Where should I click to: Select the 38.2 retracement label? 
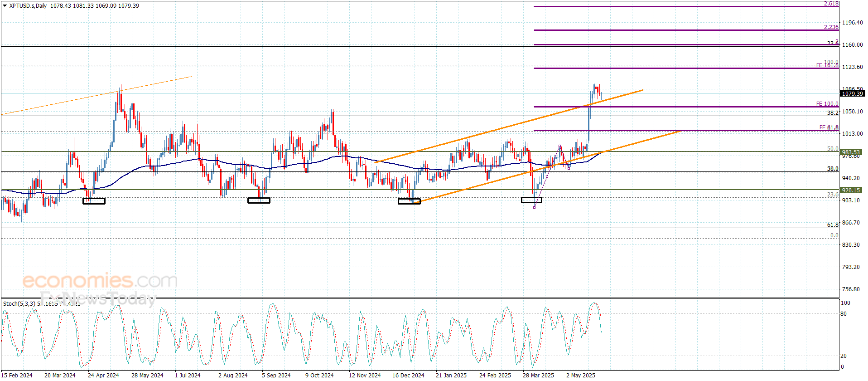coord(833,113)
